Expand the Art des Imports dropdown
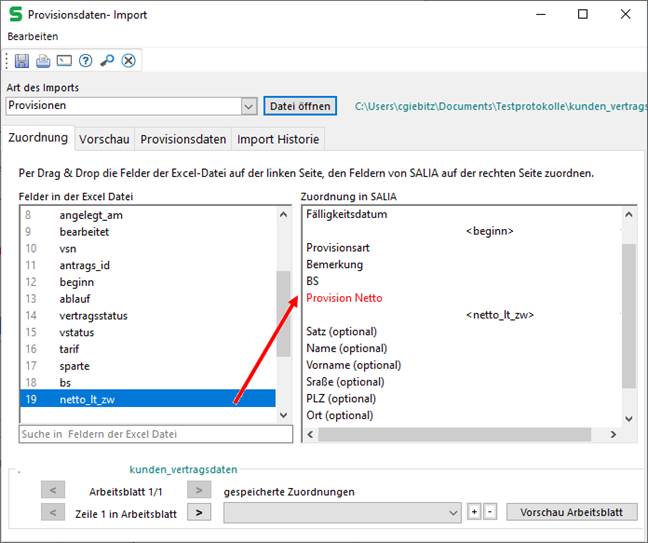This screenshot has width=648, height=543. 249,106
